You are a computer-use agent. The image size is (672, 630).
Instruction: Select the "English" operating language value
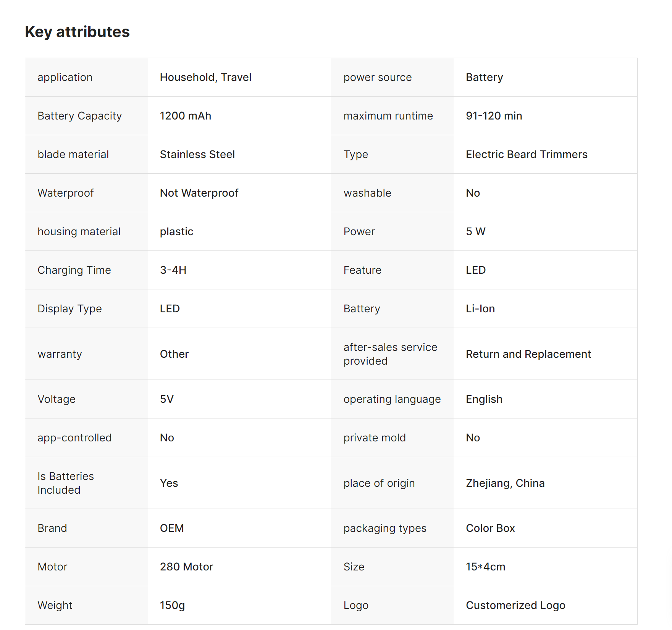(484, 399)
